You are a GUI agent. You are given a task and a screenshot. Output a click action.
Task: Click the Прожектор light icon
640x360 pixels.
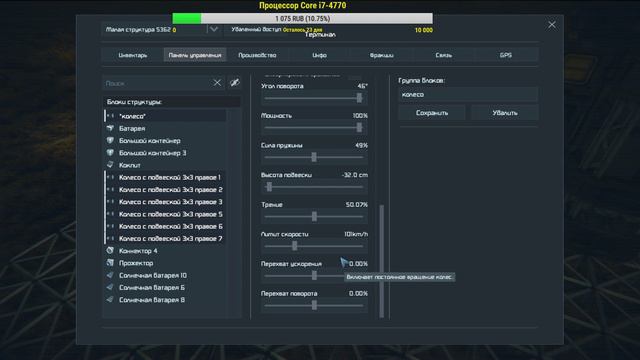[110, 262]
